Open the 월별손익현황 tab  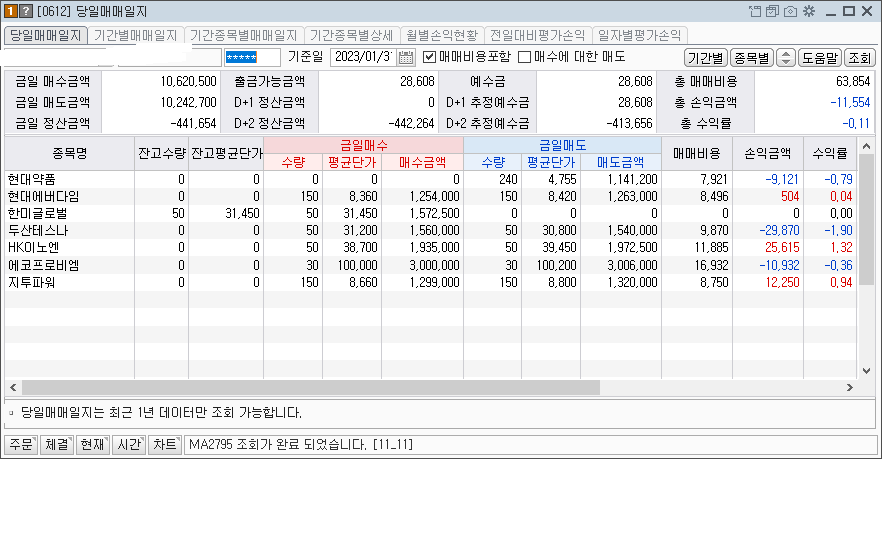click(441, 35)
